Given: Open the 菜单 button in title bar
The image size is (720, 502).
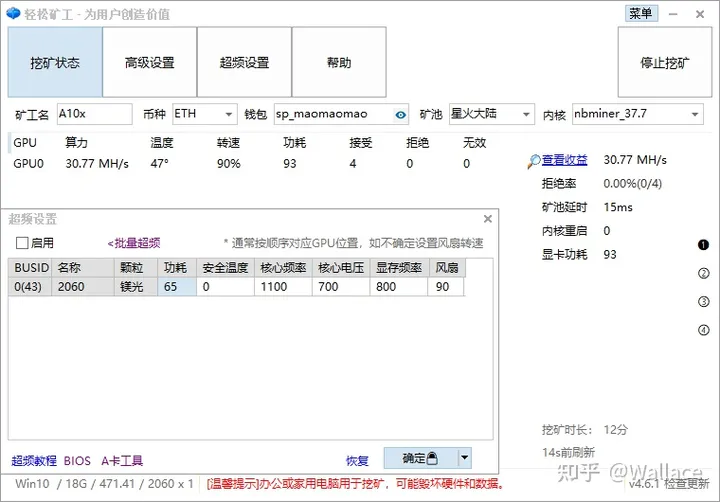Looking at the screenshot, I should coord(641,13).
